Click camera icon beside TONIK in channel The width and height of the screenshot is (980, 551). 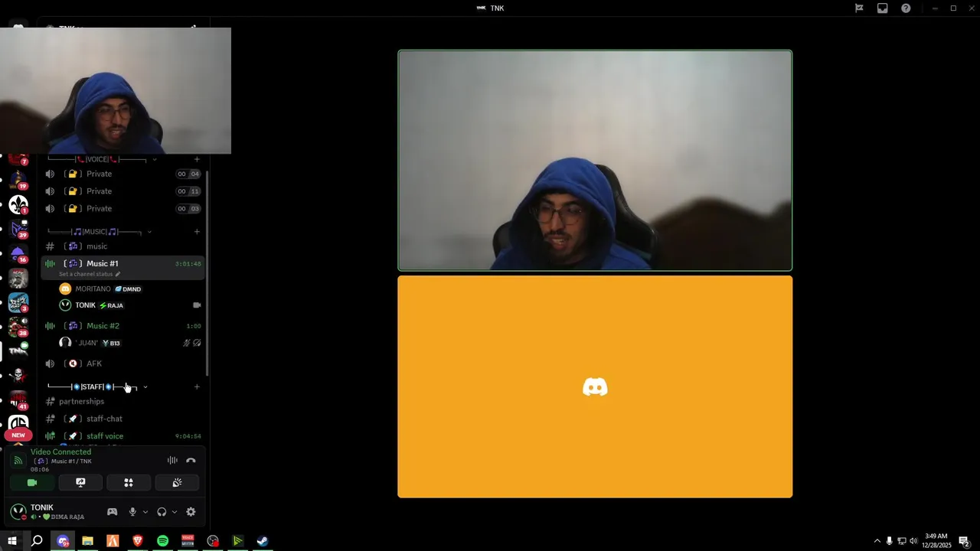point(197,305)
